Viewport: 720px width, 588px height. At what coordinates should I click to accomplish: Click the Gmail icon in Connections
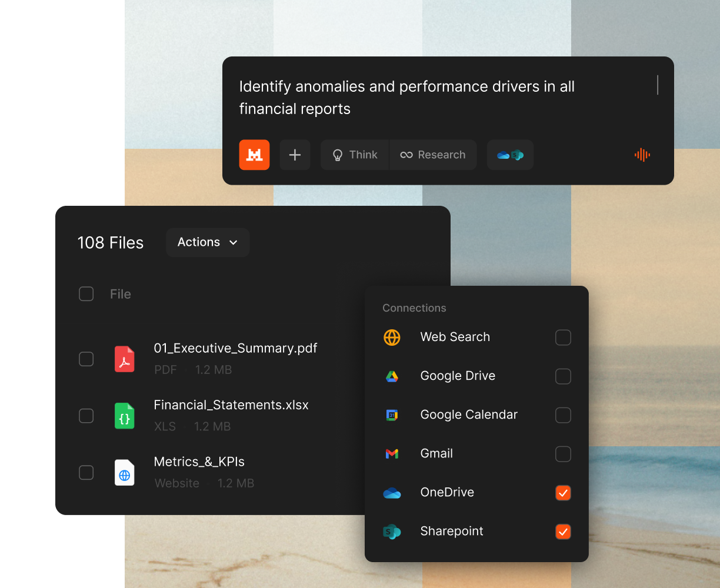392,454
